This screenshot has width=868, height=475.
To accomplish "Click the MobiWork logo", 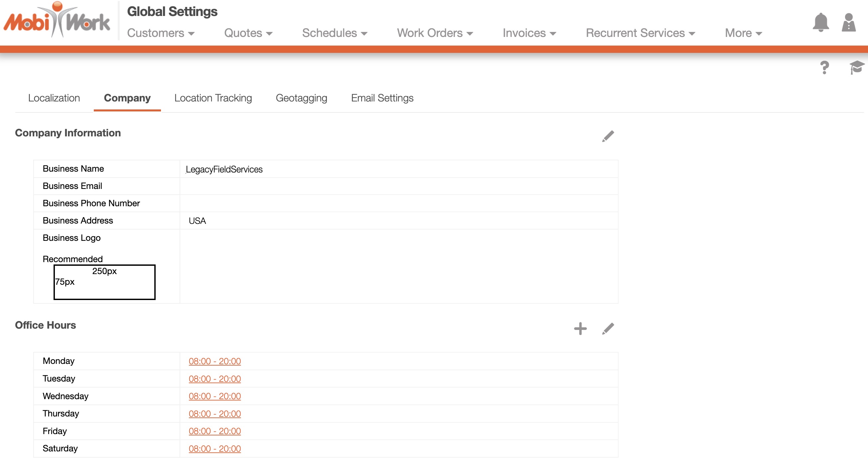I will coord(57,21).
